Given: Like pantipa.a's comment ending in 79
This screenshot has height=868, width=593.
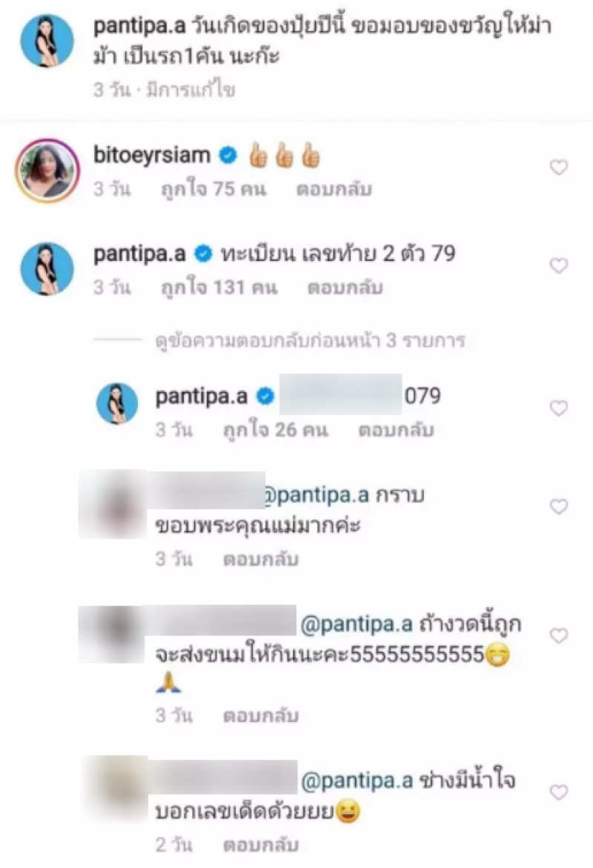Looking at the screenshot, I should pos(559,265).
